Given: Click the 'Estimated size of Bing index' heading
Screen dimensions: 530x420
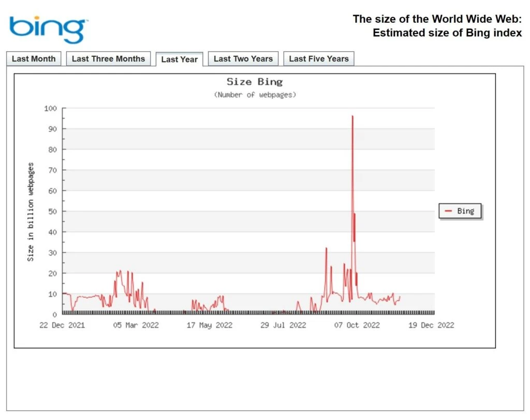Looking at the screenshot, I should (x=447, y=33).
